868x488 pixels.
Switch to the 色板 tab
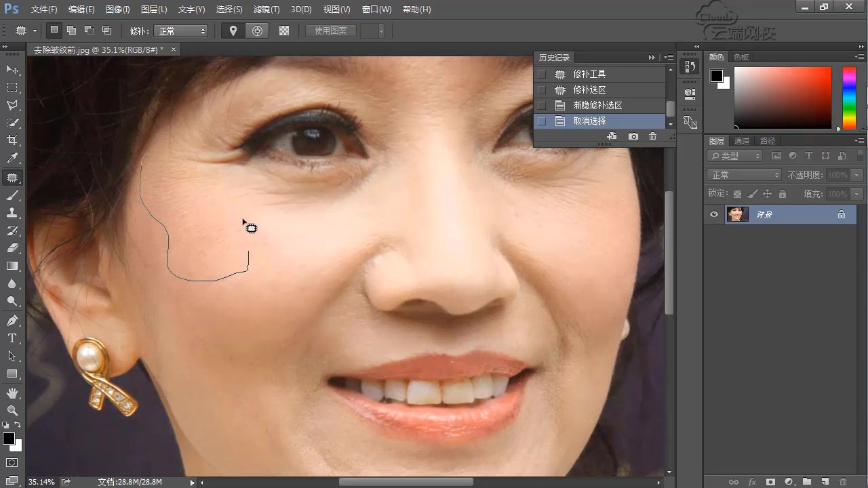(742, 57)
